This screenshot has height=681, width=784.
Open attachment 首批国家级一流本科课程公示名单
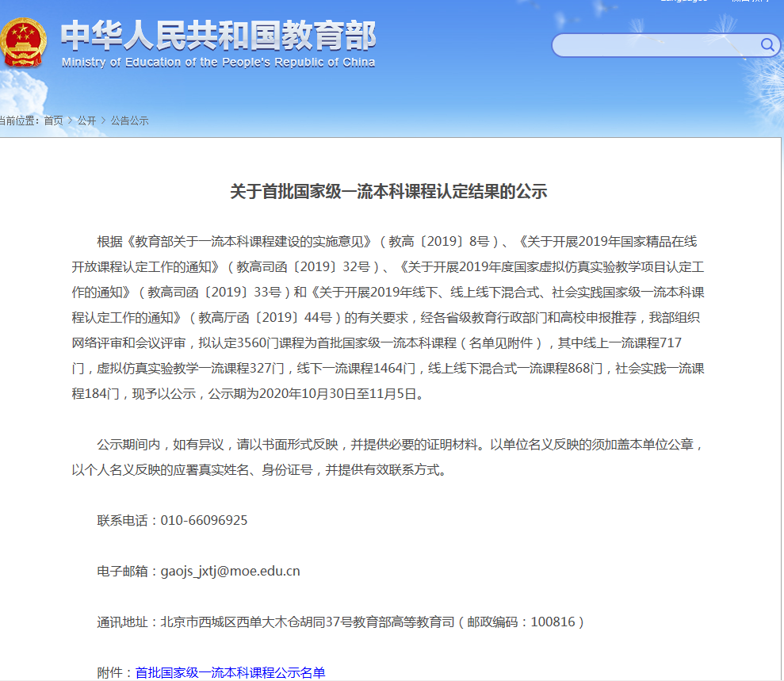coord(230,672)
